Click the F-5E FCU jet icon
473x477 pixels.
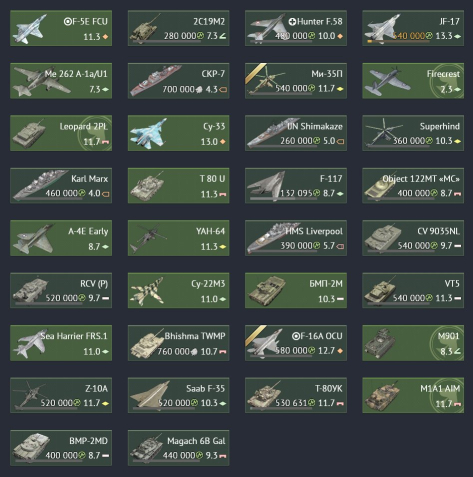click(28, 29)
